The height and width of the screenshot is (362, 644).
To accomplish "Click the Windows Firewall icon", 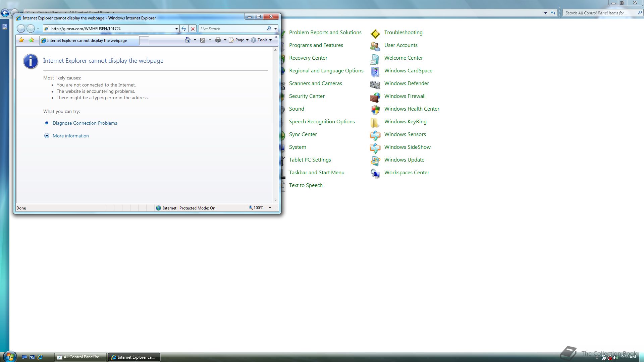I will (x=375, y=97).
